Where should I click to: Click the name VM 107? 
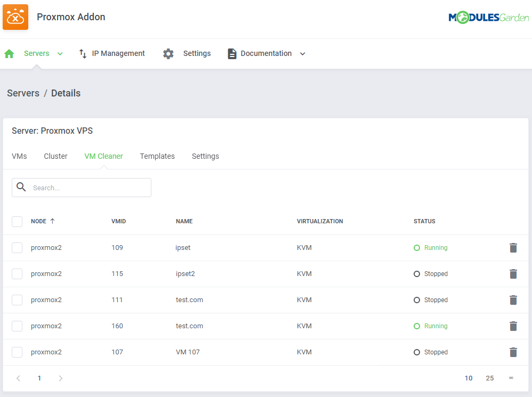click(188, 352)
